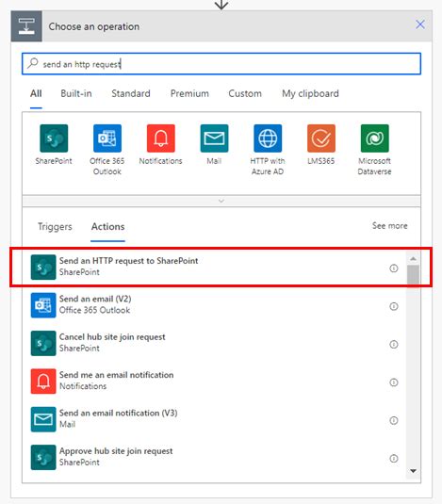Switch to the Premium tab
Screen dimensions: 442x504
point(189,93)
